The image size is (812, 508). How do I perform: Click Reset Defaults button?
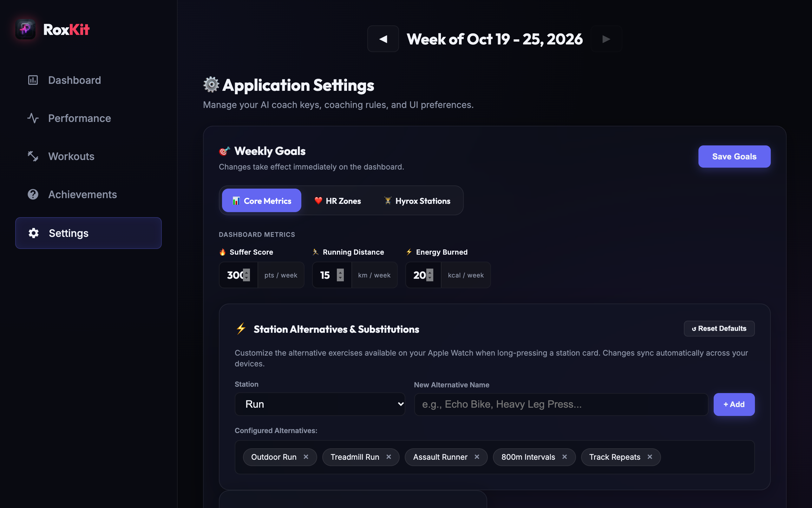point(719,328)
